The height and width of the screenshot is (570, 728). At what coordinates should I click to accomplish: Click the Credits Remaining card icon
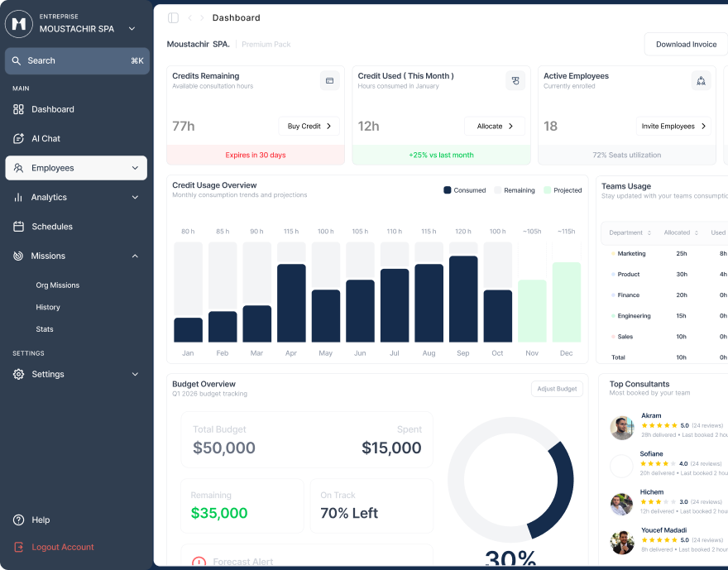tap(329, 81)
